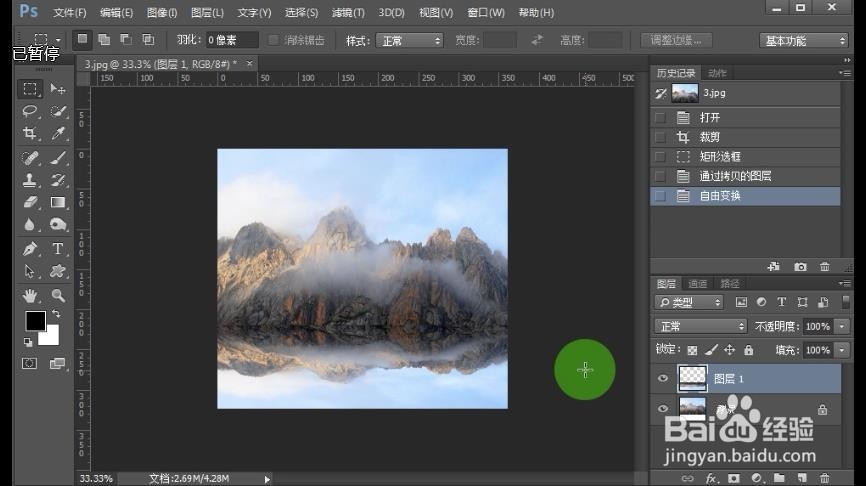Delete layer trash icon in Layers panel
Screen dimensions: 866x486
[x=825, y=478]
